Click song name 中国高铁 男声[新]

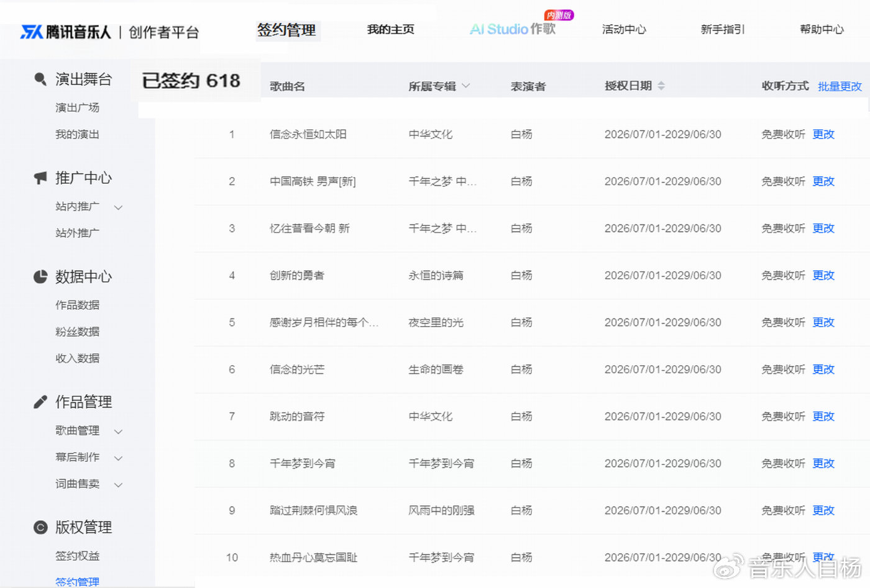tap(313, 181)
